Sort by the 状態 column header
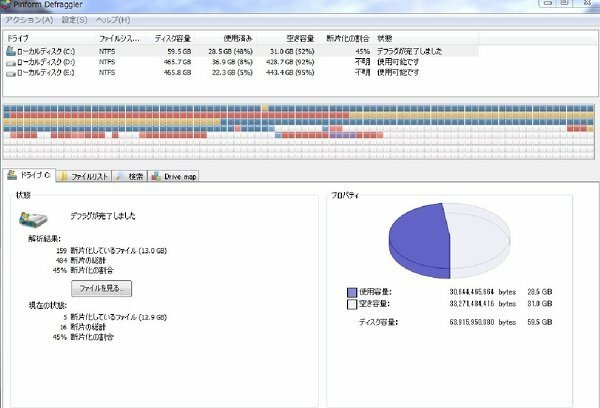600x408 pixels. pyautogui.click(x=426, y=38)
